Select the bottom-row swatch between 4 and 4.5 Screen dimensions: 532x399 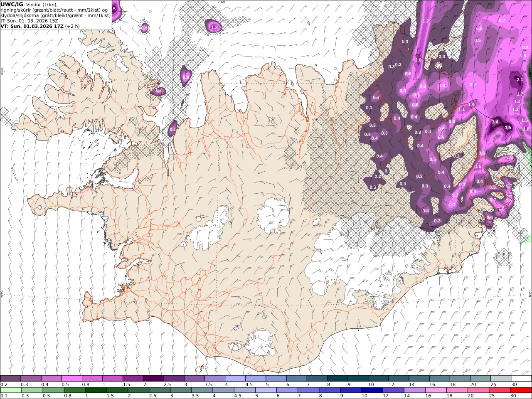click(x=223, y=390)
